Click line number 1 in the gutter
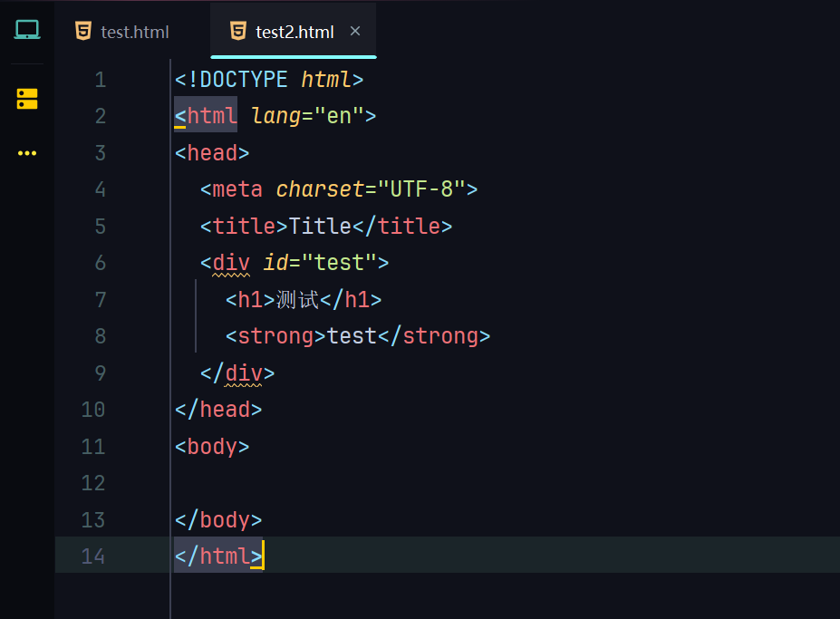The height and width of the screenshot is (619, 840). [x=100, y=80]
